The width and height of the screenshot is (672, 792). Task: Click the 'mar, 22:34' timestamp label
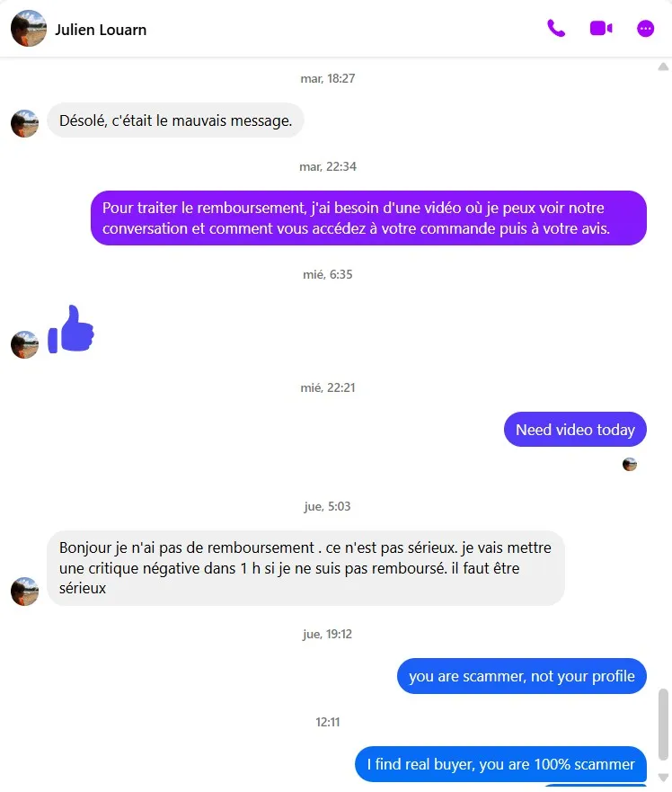pos(328,166)
